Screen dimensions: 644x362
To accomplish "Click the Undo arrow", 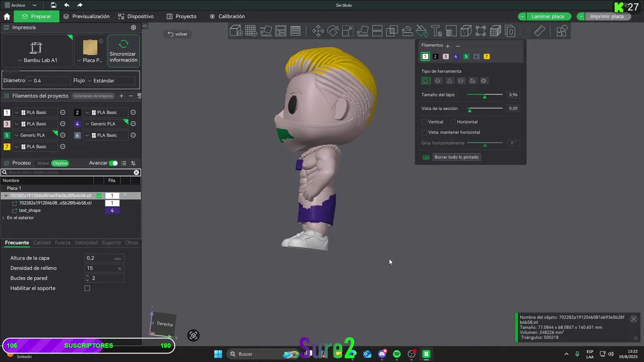I will click(x=66, y=5).
